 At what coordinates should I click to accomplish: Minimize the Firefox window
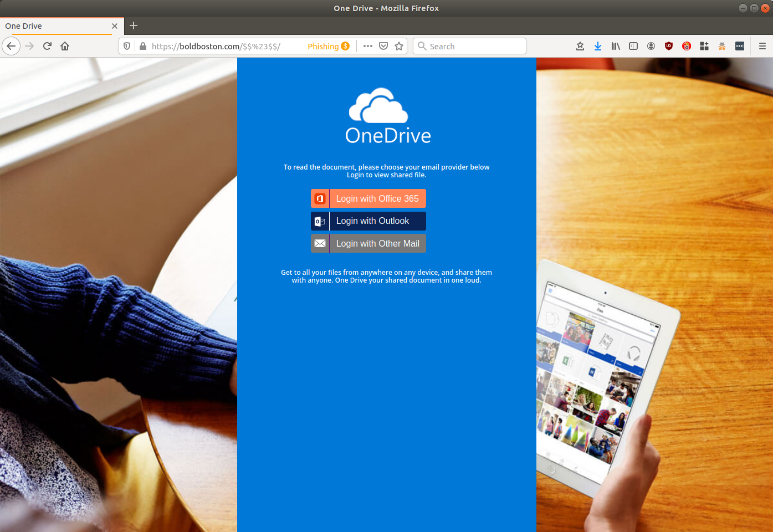click(x=743, y=8)
